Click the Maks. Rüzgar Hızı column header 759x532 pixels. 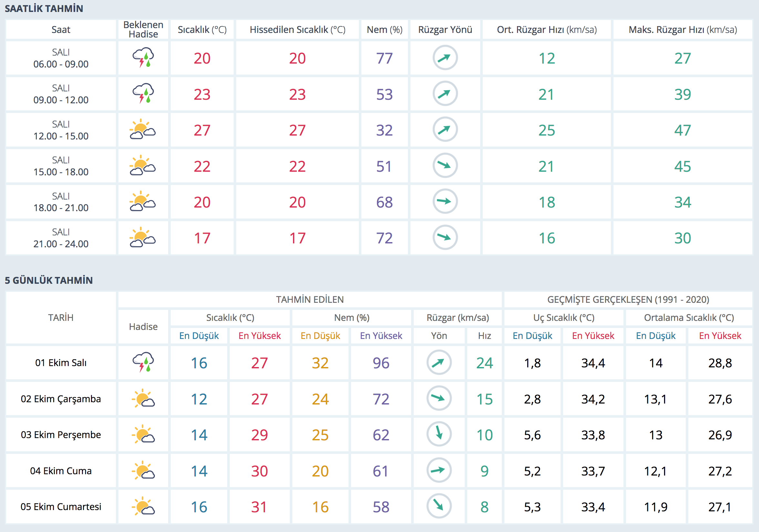tap(683, 30)
